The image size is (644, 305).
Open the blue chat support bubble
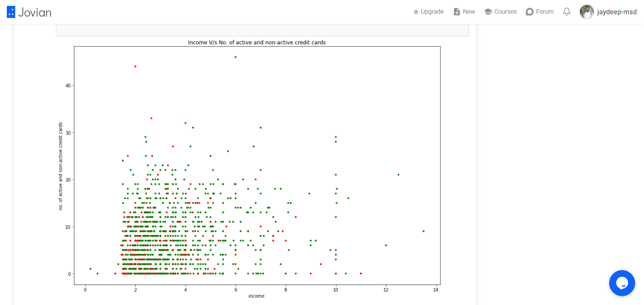tap(622, 283)
